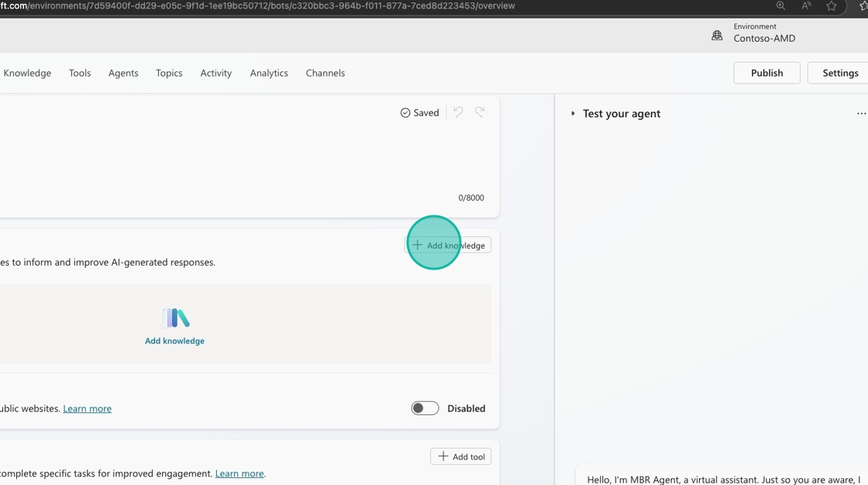Click the Add tool button
This screenshot has width=868, height=485.
[460, 456]
